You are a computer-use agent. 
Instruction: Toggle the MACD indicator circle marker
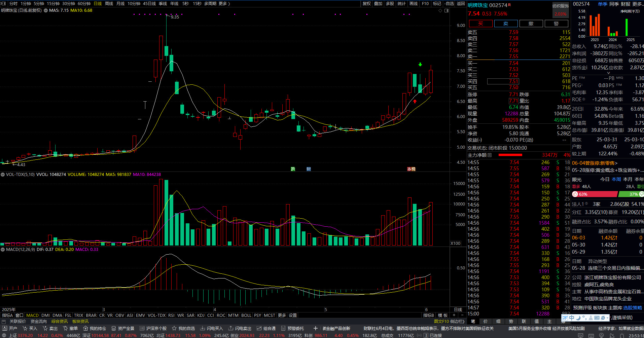click(3, 250)
